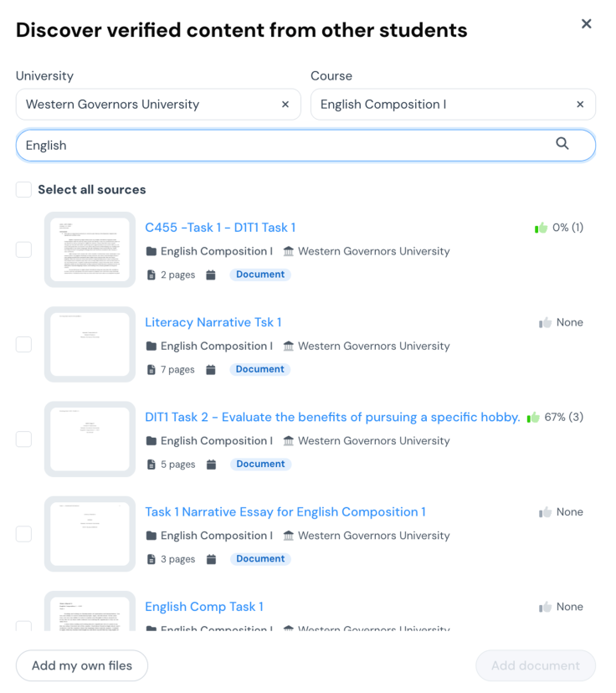
Task: Open the English Comp Task 1 link
Action: pos(203,607)
